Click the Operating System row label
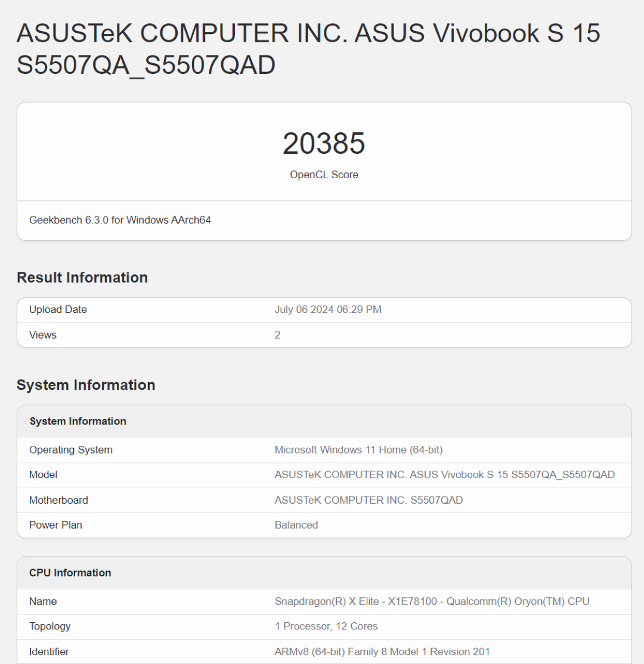Image resolution: width=644 pixels, height=664 pixels. (x=70, y=449)
